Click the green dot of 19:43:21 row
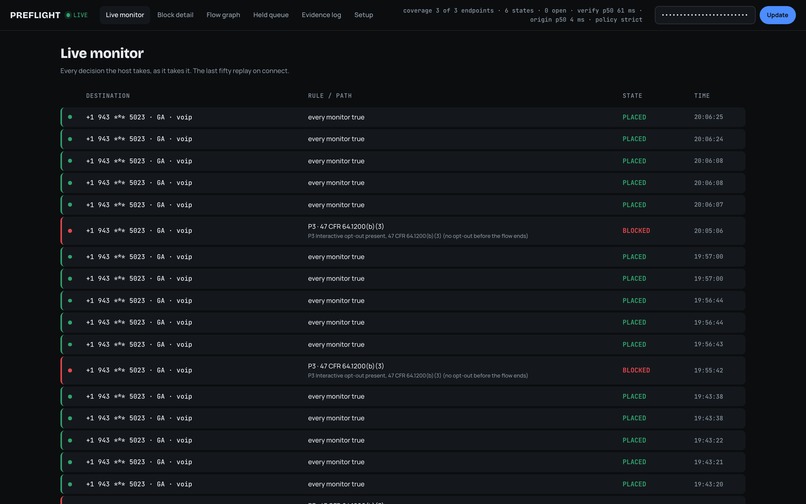806x504 pixels. tap(70, 462)
